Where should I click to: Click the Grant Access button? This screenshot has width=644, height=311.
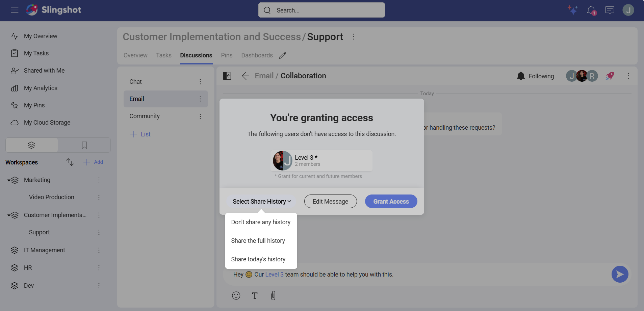point(391,202)
